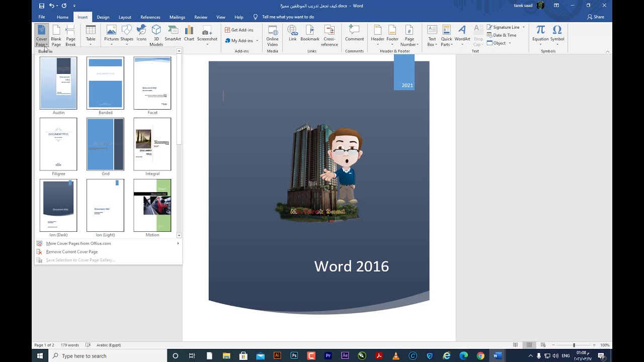The height and width of the screenshot is (362, 644).
Task: Click the cover gallery scroll-down arrow
Action: (179, 235)
